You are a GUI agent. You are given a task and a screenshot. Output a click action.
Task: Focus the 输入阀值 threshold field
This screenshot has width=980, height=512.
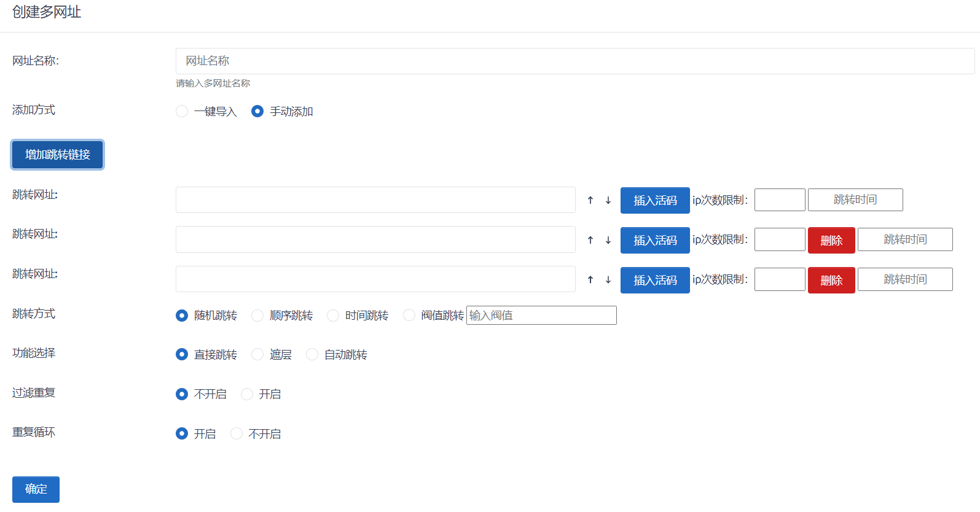[541, 315]
